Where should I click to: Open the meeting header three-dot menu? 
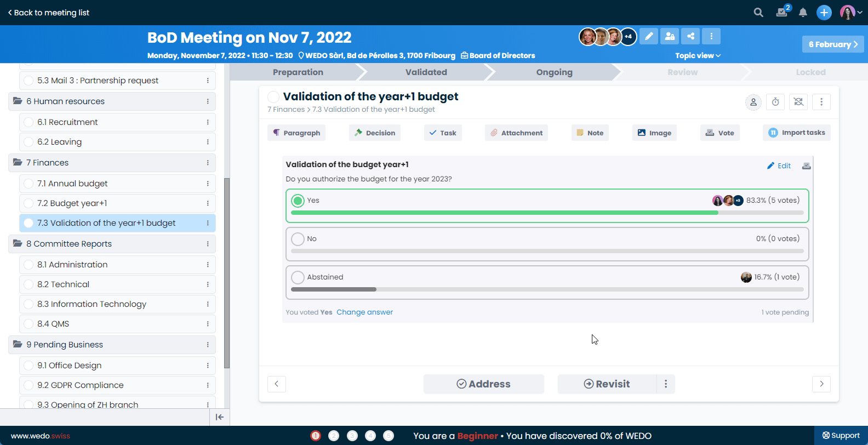(x=711, y=36)
